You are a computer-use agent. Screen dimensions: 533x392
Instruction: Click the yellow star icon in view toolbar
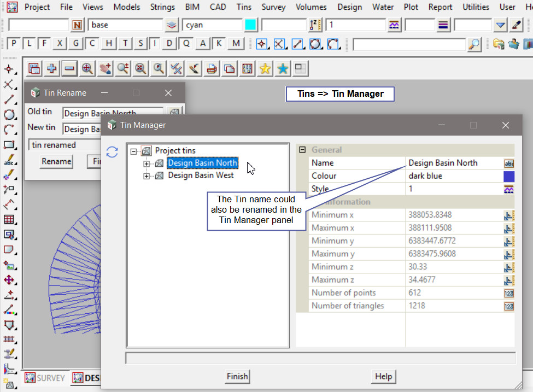pyautogui.click(x=265, y=68)
